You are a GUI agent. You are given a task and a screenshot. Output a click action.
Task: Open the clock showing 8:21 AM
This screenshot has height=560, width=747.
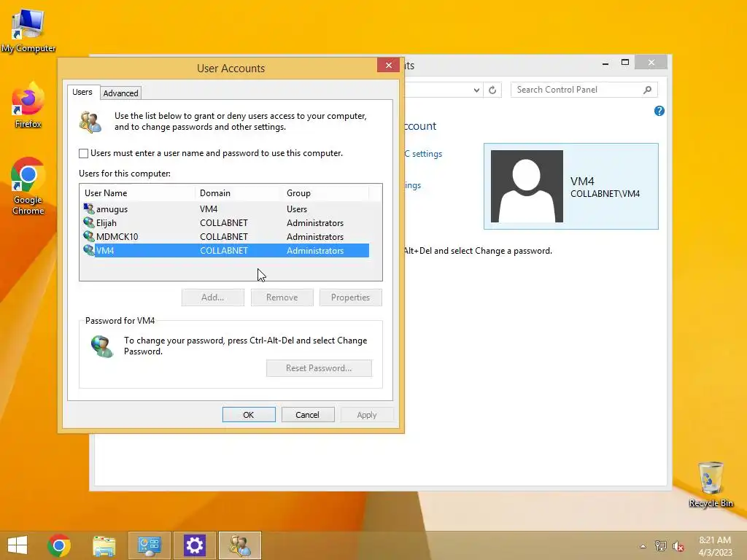coord(715,546)
